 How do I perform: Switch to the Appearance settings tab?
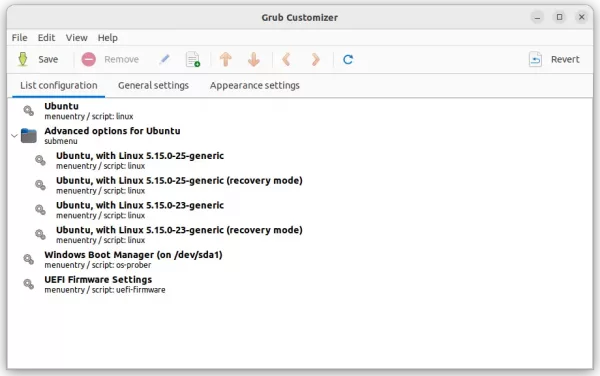(x=254, y=85)
